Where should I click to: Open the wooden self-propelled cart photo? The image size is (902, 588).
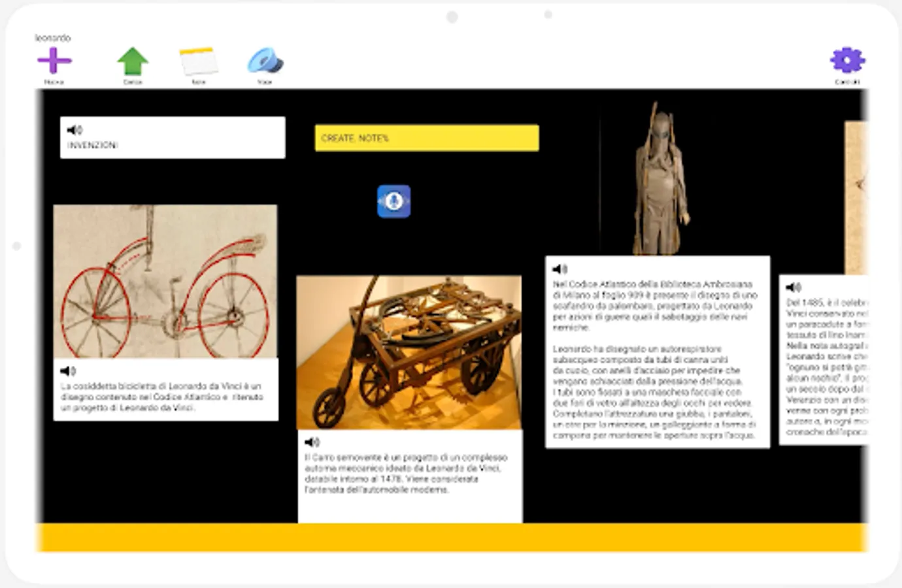tap(409, 353)
